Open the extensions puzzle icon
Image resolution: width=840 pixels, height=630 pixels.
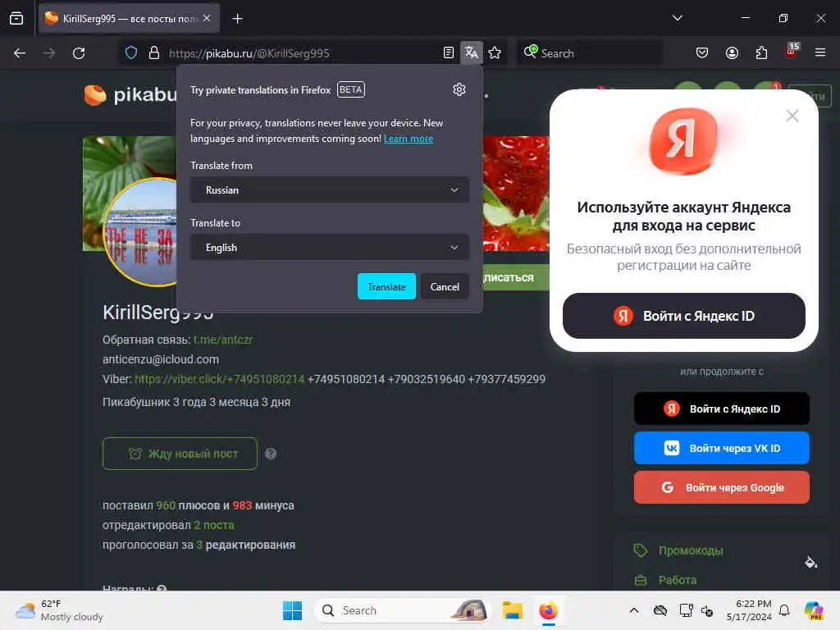(x=761, y=52)
